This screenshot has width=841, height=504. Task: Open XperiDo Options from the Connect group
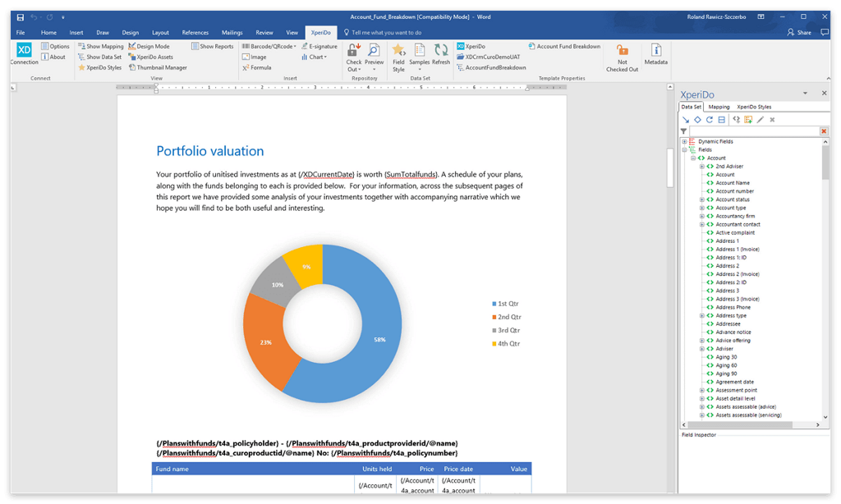[55, 46]
